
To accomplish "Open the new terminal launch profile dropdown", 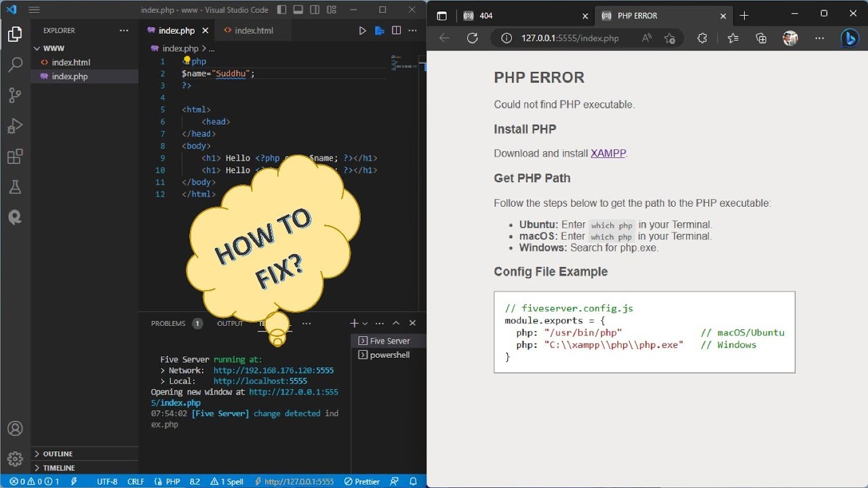I will point(365,323).
